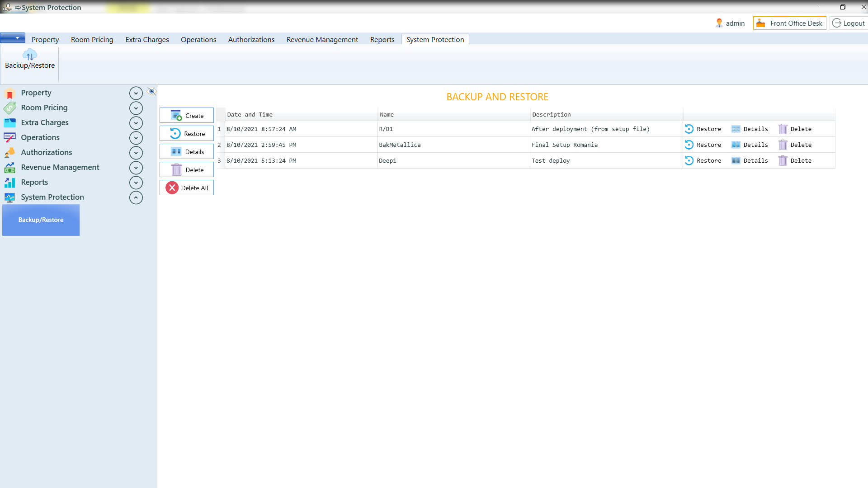
Task: Click the Restore button in left action column
Action: 187,133
